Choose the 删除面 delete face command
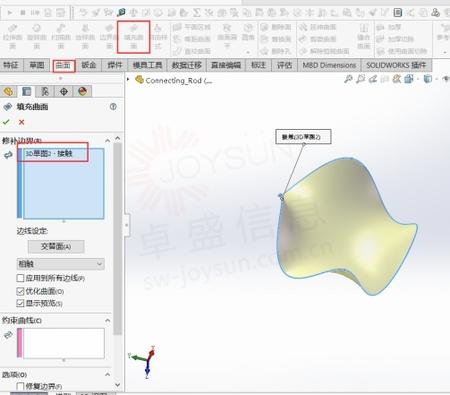The width and height of the screenshot is (450, 395). tap(276, 27)
